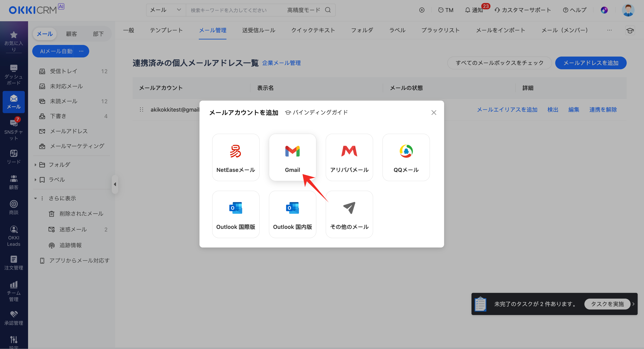The height and width of the screenshot is (349, 644).
Task: Open the 企業メール管理 link
Action: [281, 63]
